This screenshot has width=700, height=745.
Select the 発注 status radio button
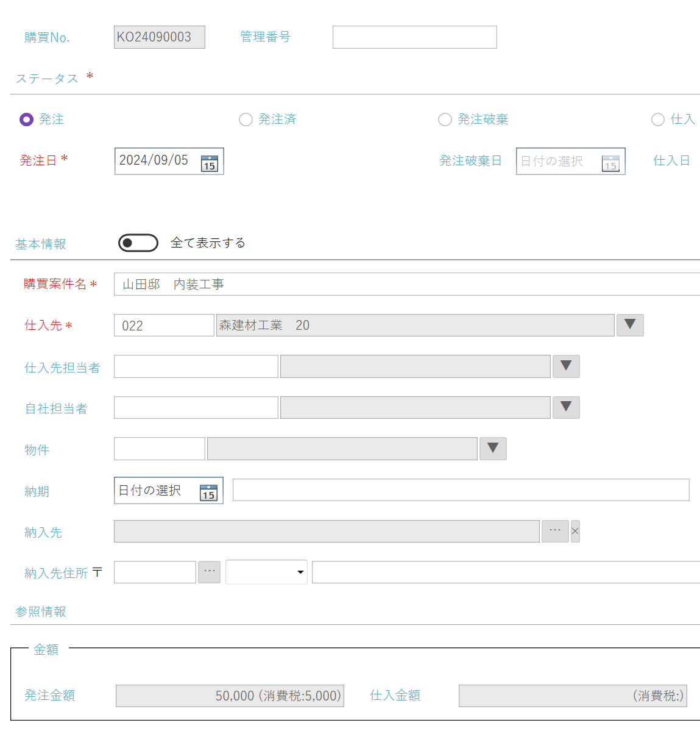click(x=26, y=119)
